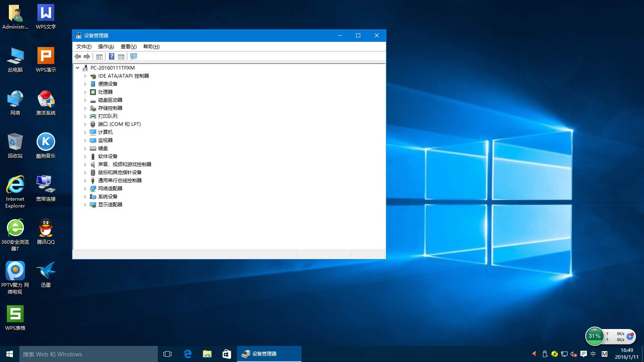Screen dimensions: 644x362
Task: Click the scan for hardware changes toolbar icon
Action: coord(133,56)
